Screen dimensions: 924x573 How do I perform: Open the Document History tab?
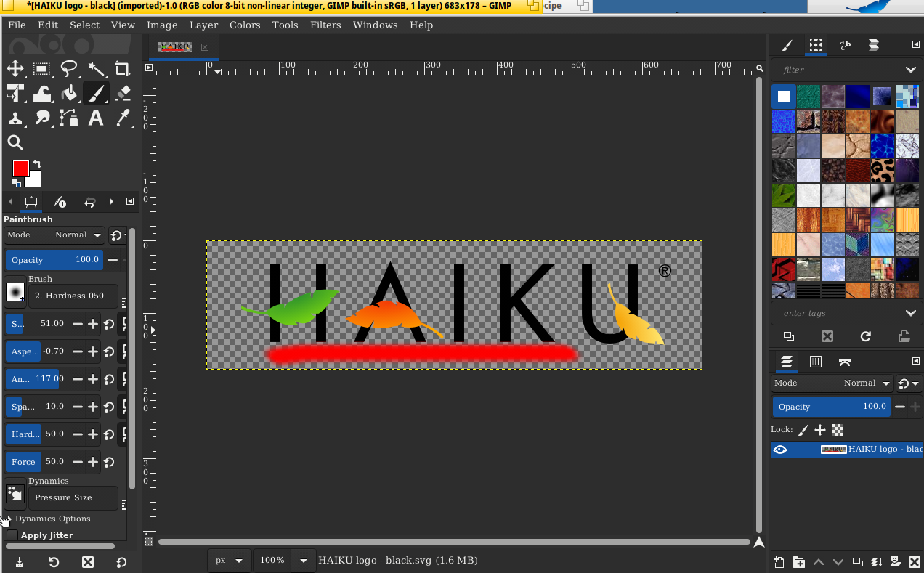click(x=874, y=45)
